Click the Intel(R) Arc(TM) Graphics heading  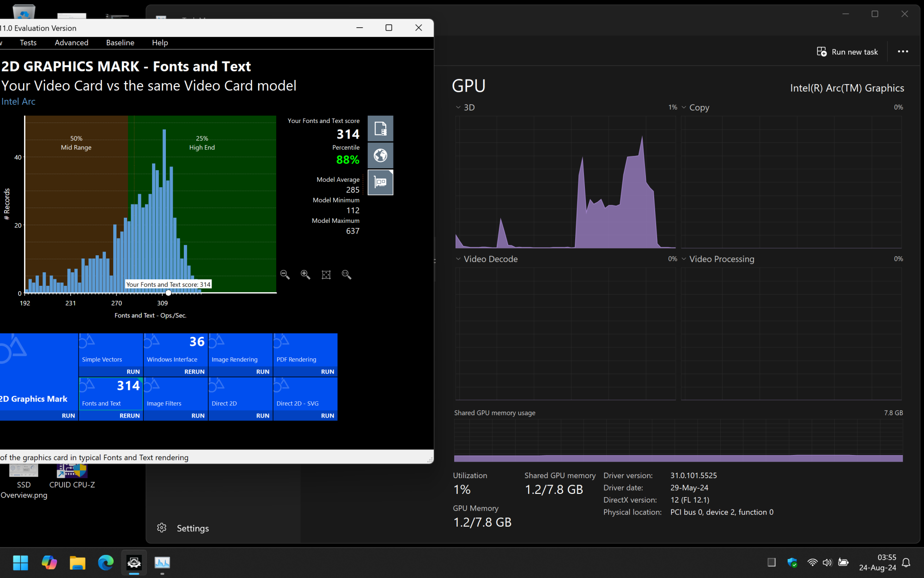point(847,88)
